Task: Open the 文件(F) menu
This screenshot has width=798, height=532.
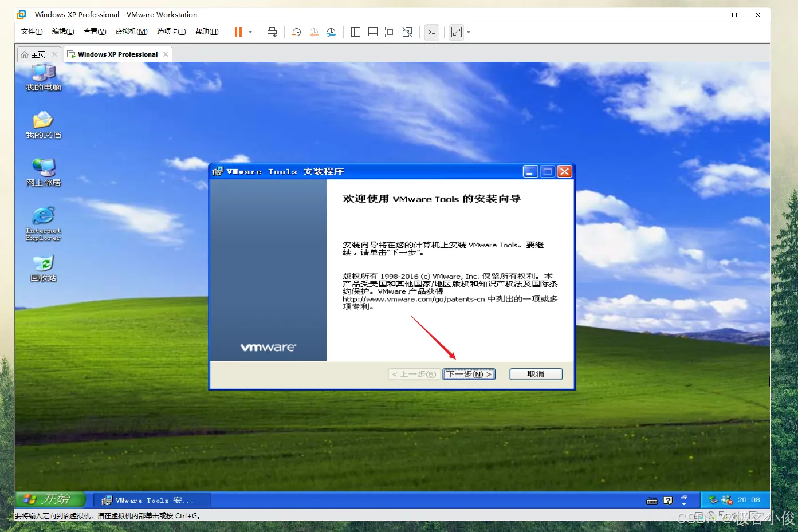Action: click(32, 31)
